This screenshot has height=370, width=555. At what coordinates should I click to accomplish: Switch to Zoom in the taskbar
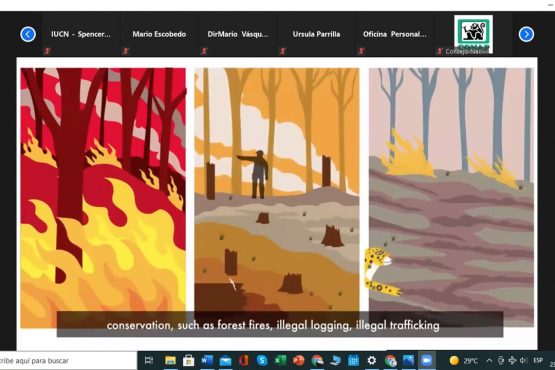click(427, 361)
